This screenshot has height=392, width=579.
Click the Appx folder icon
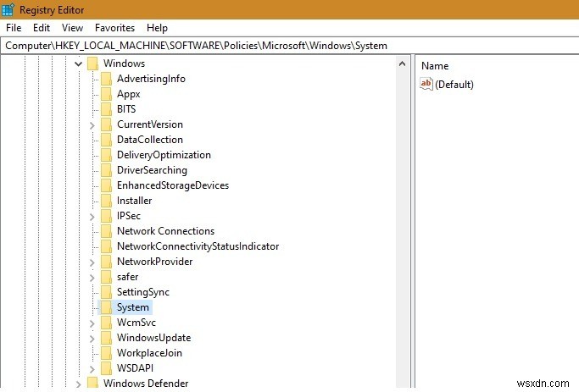[x=106, y=94]
